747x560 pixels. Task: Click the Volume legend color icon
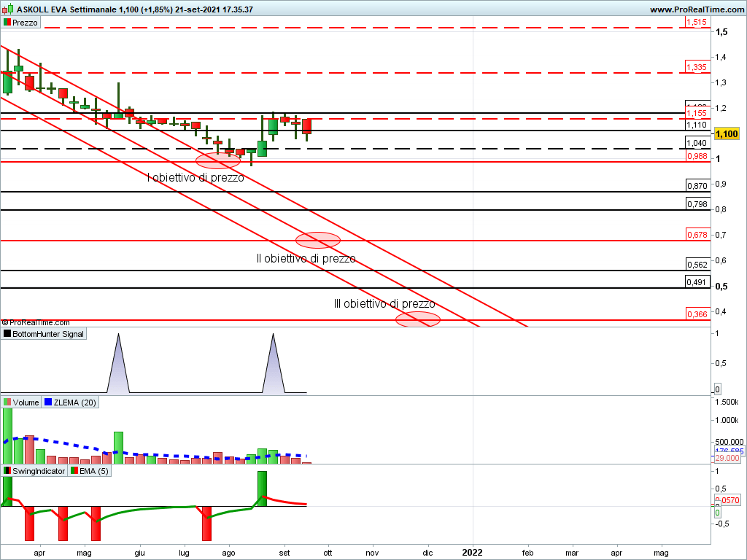pyautogui.click(x=7, y=402)
